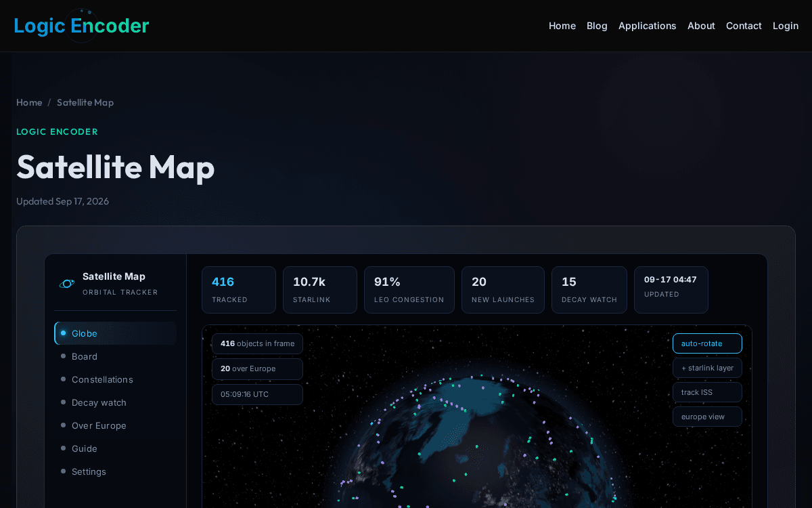Screen dimensions: 812x508
Task: Toggle the auto-rotate button
Action: coord(707,343)
